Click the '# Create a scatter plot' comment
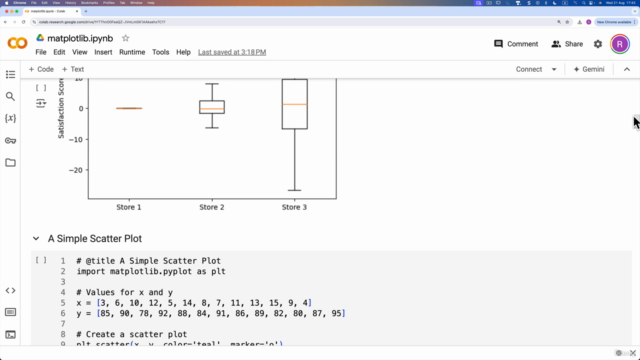640x360 pixels. [x=131, y=334]
